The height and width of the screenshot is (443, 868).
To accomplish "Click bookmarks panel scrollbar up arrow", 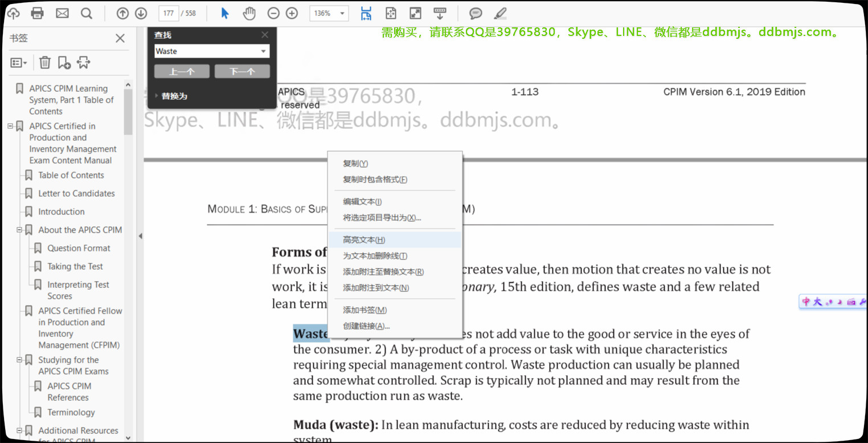I will (x=128, y=85).
